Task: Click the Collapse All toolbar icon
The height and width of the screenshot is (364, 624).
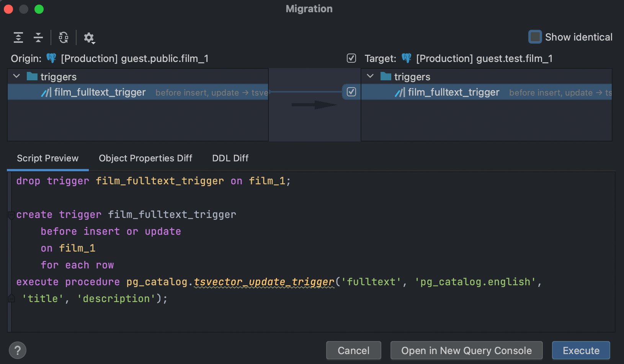Action: [x=38, y=37]
